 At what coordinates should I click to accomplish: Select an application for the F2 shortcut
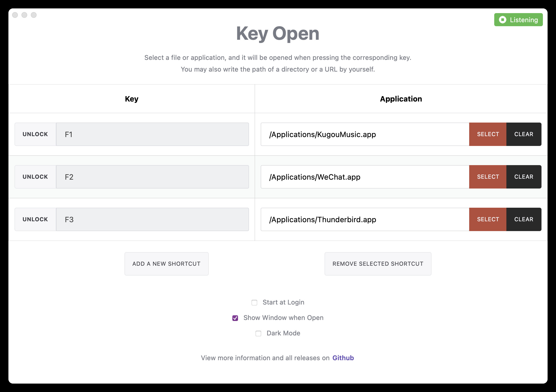pos(488,177)
